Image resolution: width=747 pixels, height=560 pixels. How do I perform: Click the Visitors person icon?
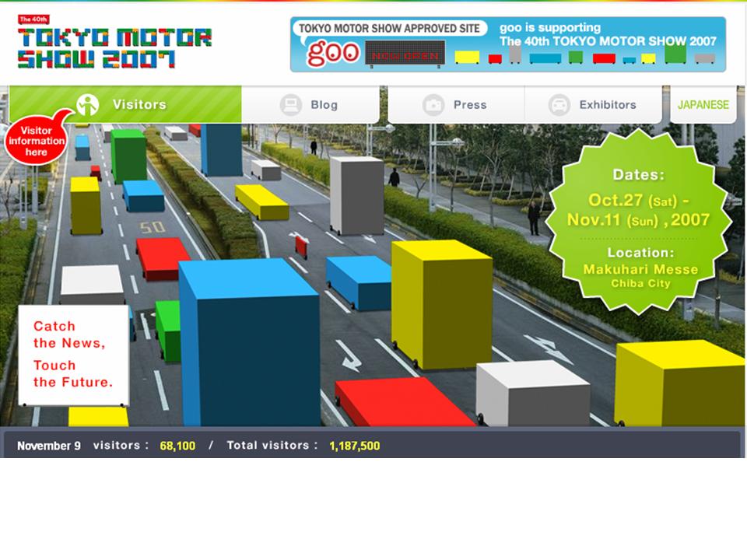click(x=88, y=104)
